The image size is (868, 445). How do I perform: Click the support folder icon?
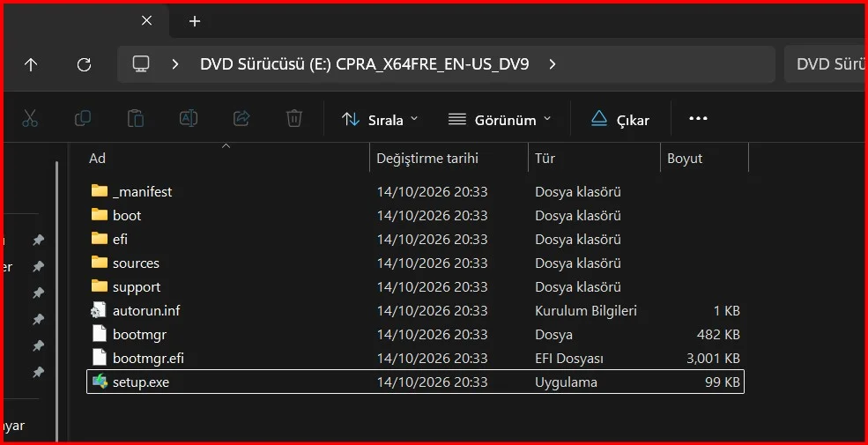point(99,286)
